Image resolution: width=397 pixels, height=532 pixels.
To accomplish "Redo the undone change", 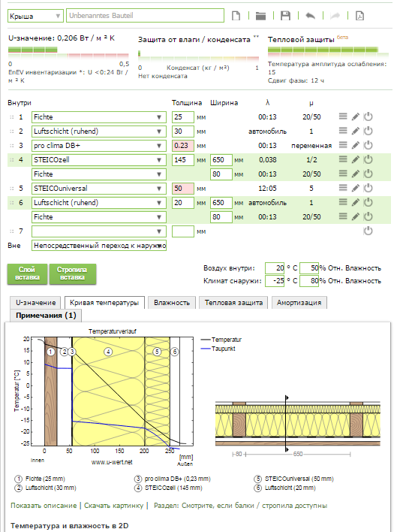I will pyautogui.click(x=335, y=16).
